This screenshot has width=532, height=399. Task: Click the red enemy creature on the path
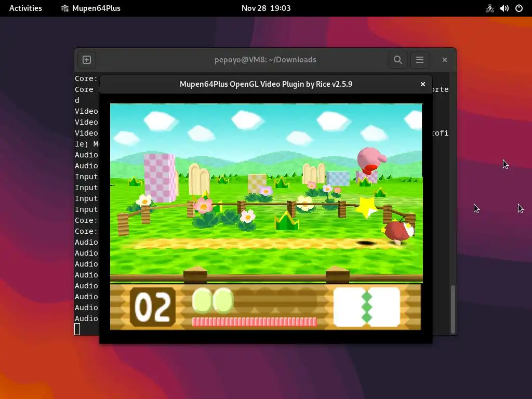click(x=399, y=232)
